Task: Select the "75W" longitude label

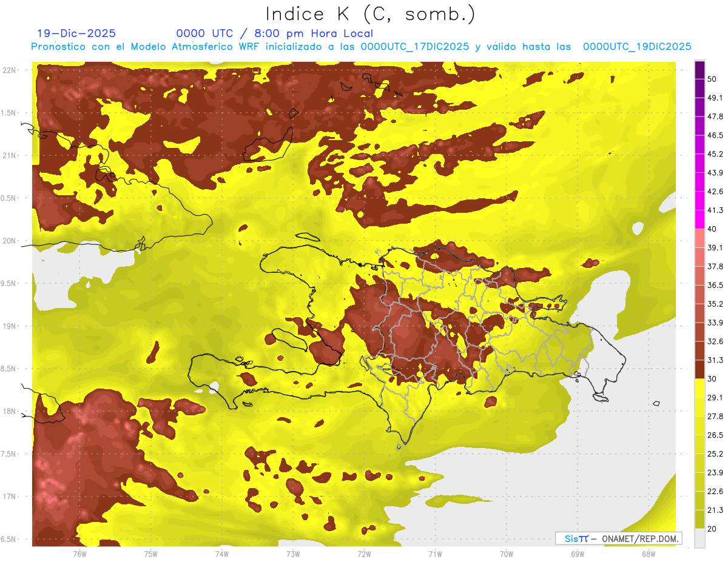Action: coord(151,554)
